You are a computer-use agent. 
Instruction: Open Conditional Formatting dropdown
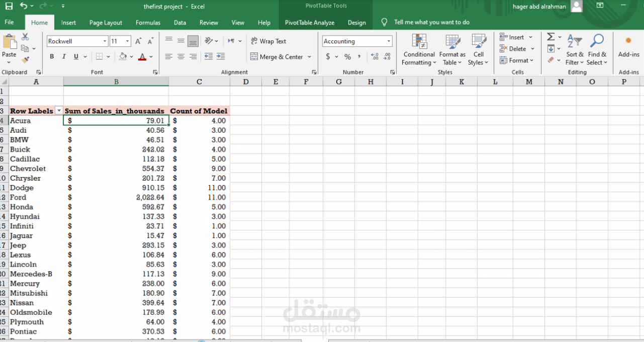pyautogui.click(x=419, y=49)
